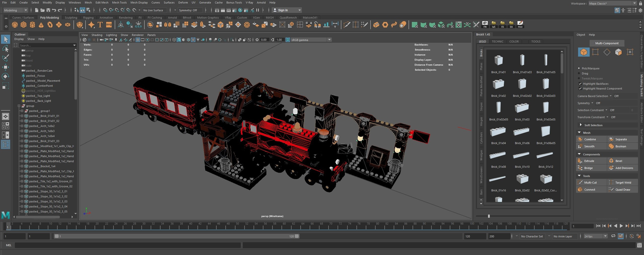
Task: Collapse the group node in Outliner
Action: point(19,106)
